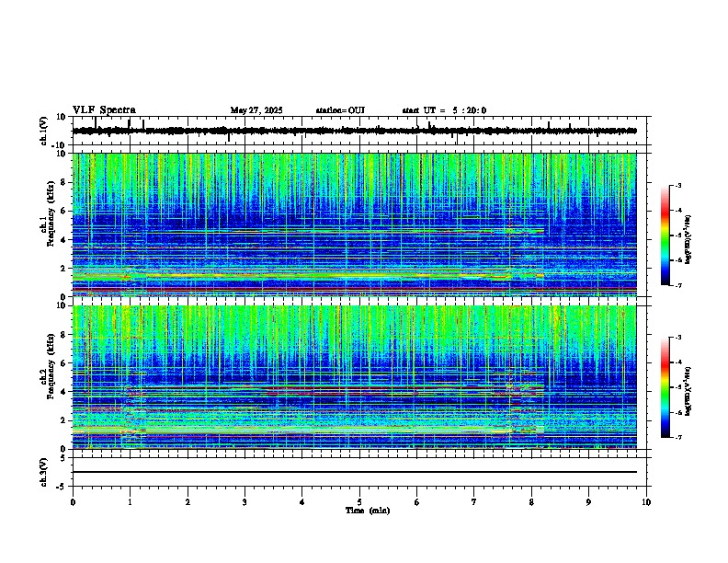
Task: Click the "-3" tick on ch.1 colorbar
Action: pos(677,186)
